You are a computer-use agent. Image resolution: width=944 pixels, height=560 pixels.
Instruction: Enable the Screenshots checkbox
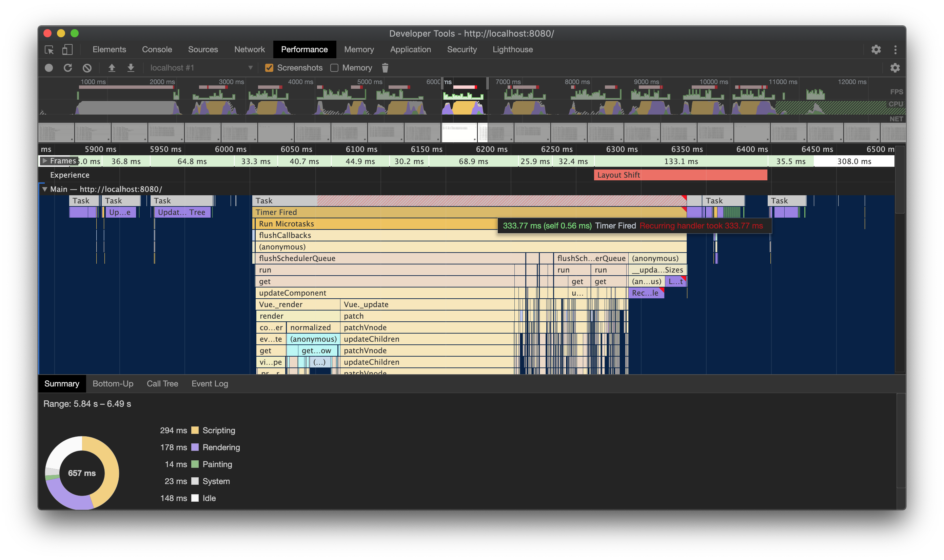coord(269,68)
